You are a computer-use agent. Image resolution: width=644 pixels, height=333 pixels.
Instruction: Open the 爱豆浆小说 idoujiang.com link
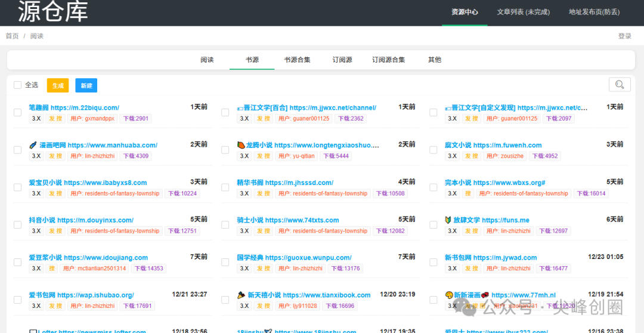tap(88, 258)
